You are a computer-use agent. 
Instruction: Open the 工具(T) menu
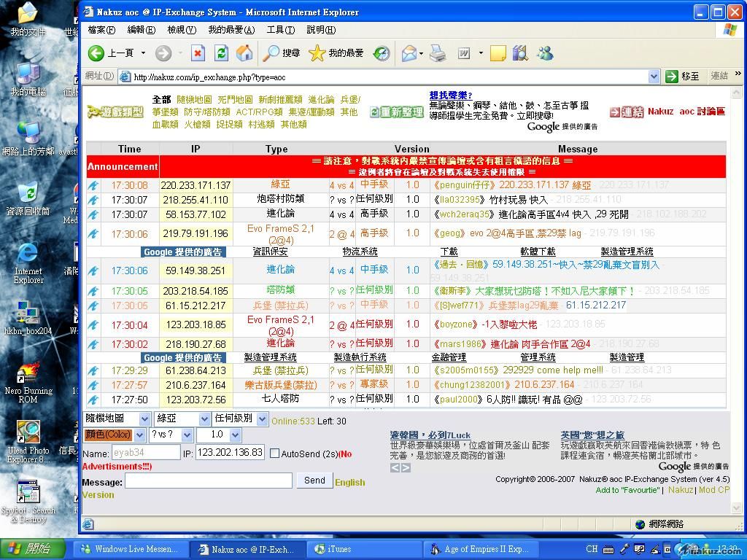[281, 30]
